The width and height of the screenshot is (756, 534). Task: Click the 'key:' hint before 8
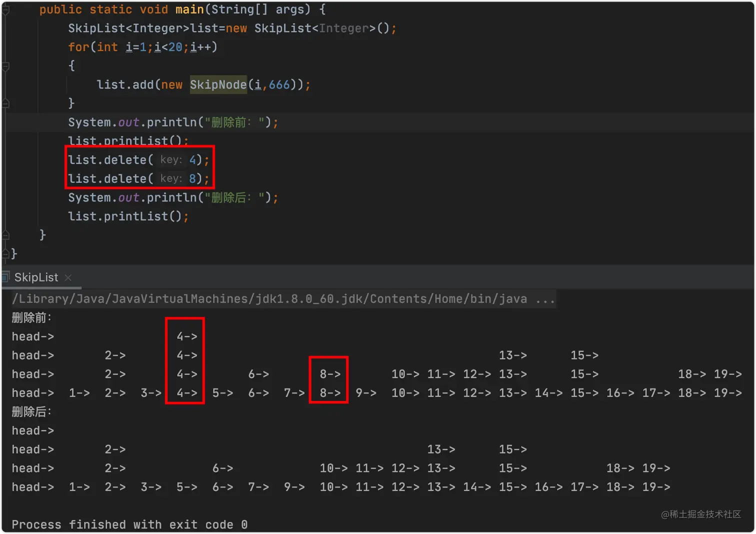click(171, 179)
